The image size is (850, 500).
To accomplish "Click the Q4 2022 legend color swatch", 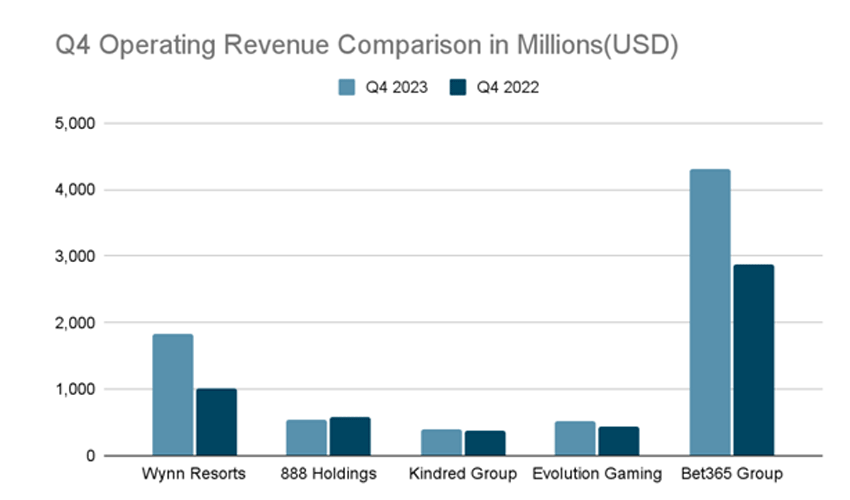I will (458, 87).
